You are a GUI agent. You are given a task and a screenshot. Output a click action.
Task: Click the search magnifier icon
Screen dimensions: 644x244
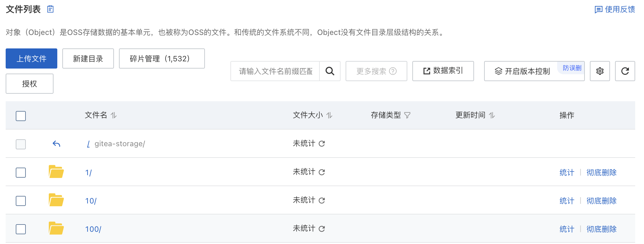330,71
